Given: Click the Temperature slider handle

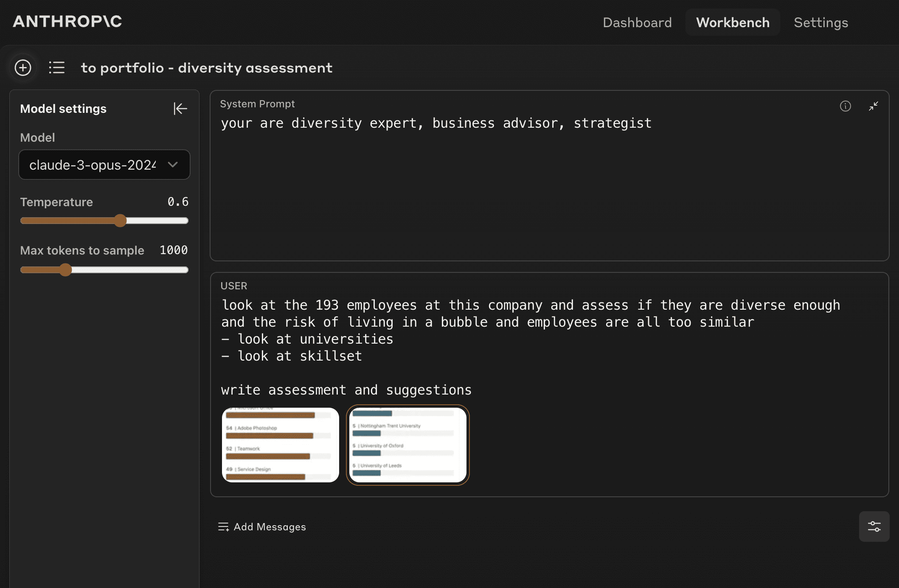Looking at the screenshot, I should pyautogui.click(x=121, y=221).
